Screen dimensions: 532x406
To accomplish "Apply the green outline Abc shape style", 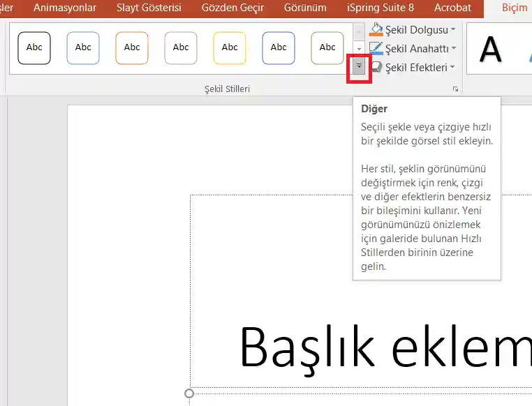I will (327, 47).
